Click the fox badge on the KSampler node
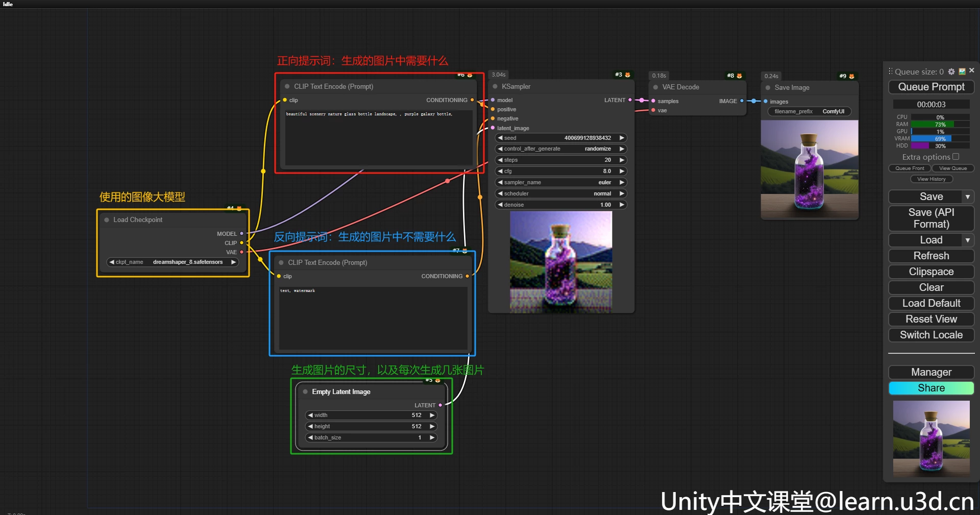The height and width of the screenshot is (515, 980). tap(627, 75)
